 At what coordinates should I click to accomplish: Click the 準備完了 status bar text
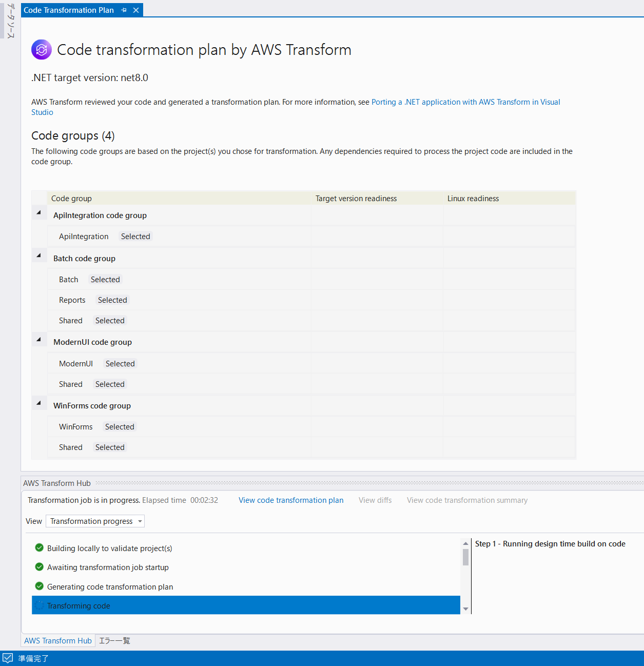33,658
